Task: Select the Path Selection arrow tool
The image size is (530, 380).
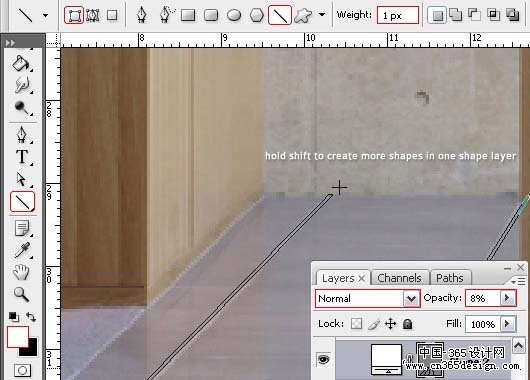Action: click(21, 179)
